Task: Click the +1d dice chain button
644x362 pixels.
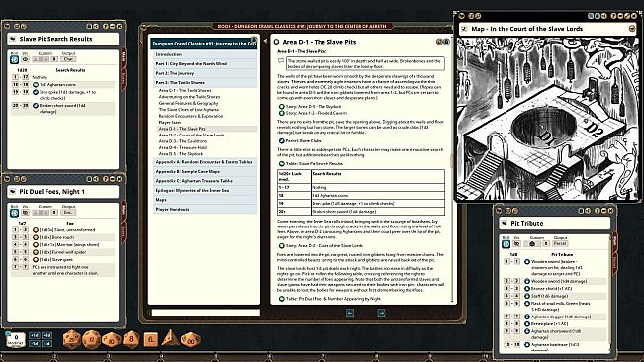Action: click(35, 335)
